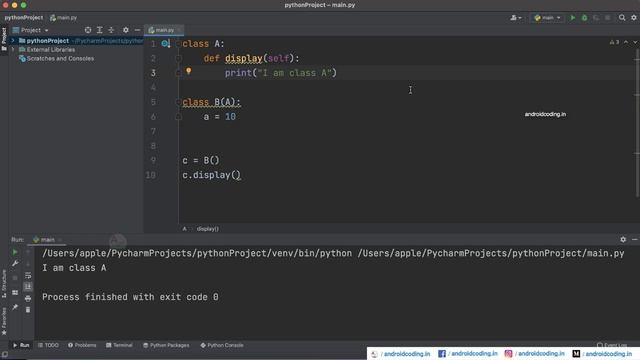Print the Run console output
Screen dimensions: 640x360
pyautogui.click(x=28, y=299)
